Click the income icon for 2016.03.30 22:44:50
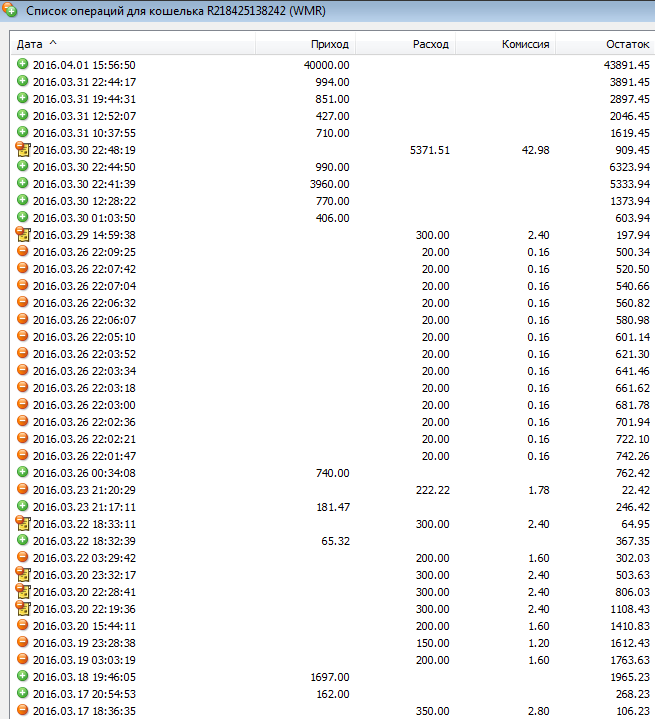The height and width of the screenshot is (719, 655). point(22,166)
